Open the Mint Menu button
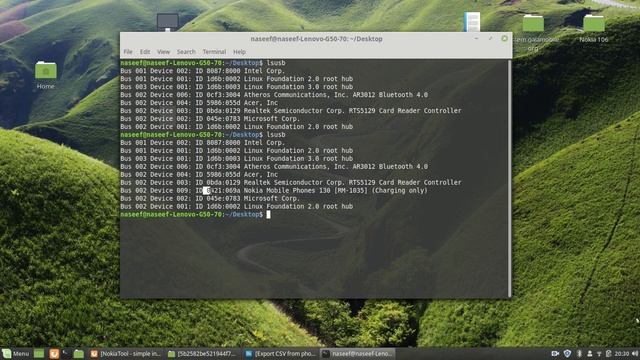640x360 pixels. (16, 353)
